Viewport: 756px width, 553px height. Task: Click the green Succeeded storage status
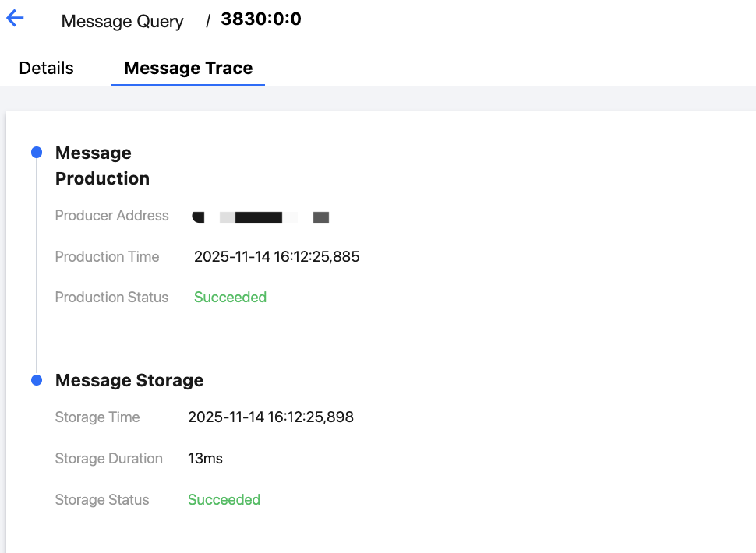click(x=224, y=499)
